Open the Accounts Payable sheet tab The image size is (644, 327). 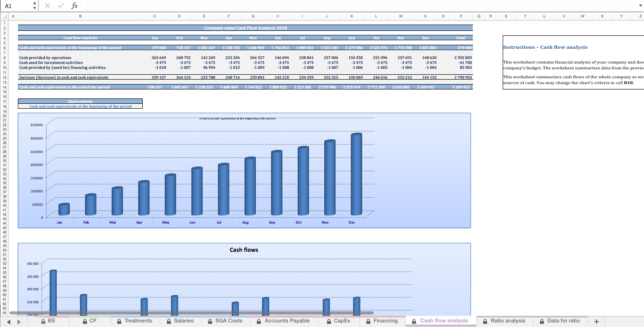pos(284,321)
